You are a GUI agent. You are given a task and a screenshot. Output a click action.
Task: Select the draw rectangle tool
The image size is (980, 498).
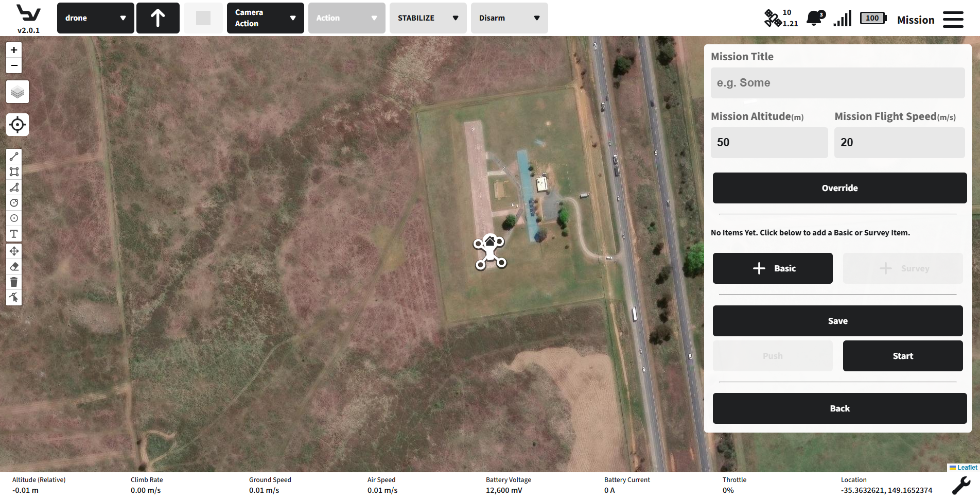tap(14, 172)
